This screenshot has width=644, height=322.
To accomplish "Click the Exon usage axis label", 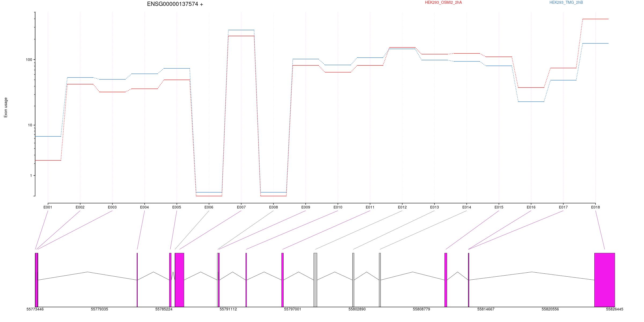I will click(6, 107).
